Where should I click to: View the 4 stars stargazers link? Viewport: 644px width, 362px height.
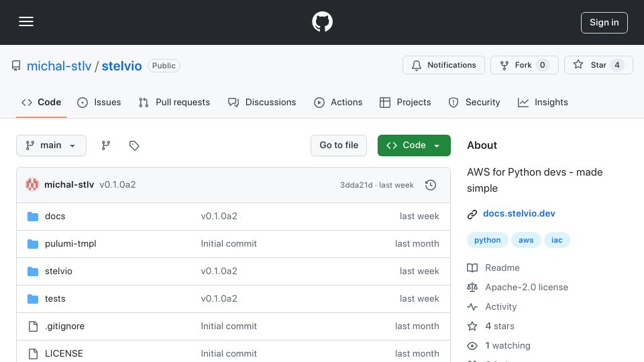coord(499,326)
